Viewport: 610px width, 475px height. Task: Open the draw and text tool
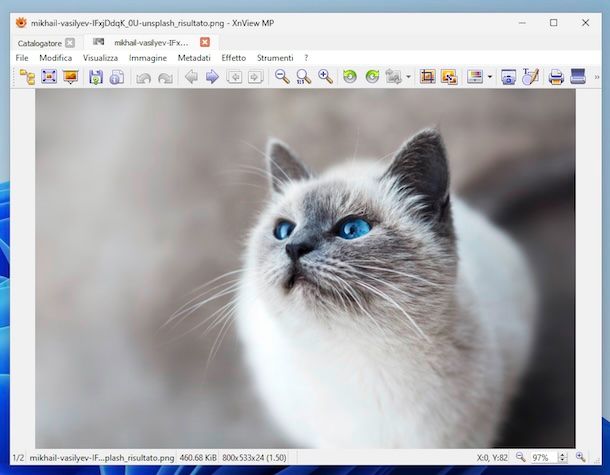[531, 77]
